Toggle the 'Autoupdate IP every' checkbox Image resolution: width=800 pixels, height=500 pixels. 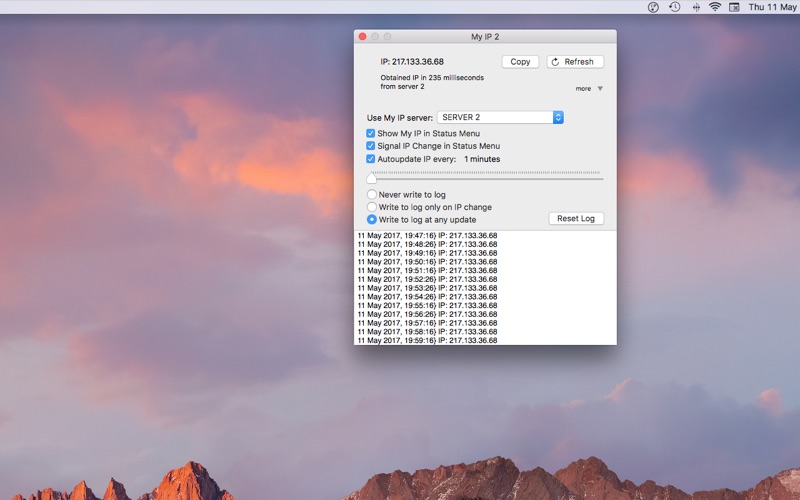click(371, 159)
